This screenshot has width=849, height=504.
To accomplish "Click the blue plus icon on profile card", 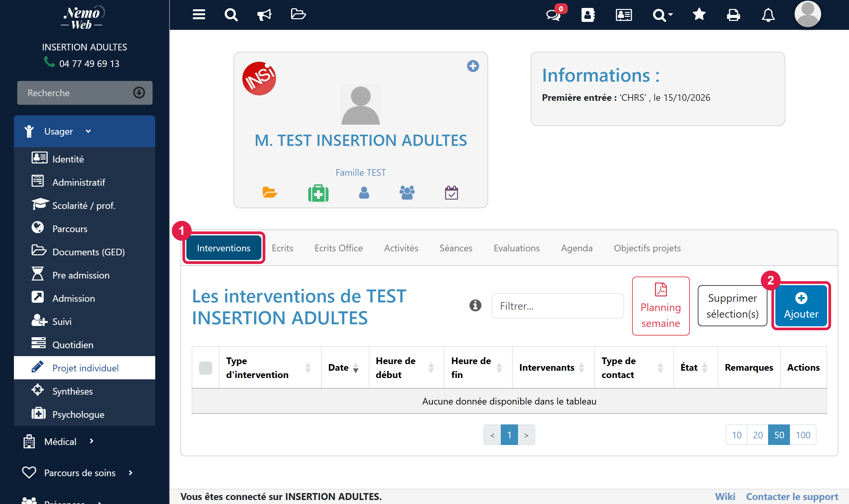I will [x=473, y=66].
